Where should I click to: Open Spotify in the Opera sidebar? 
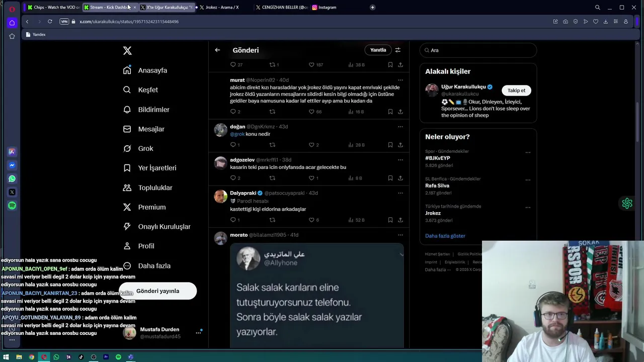(12, 206)
